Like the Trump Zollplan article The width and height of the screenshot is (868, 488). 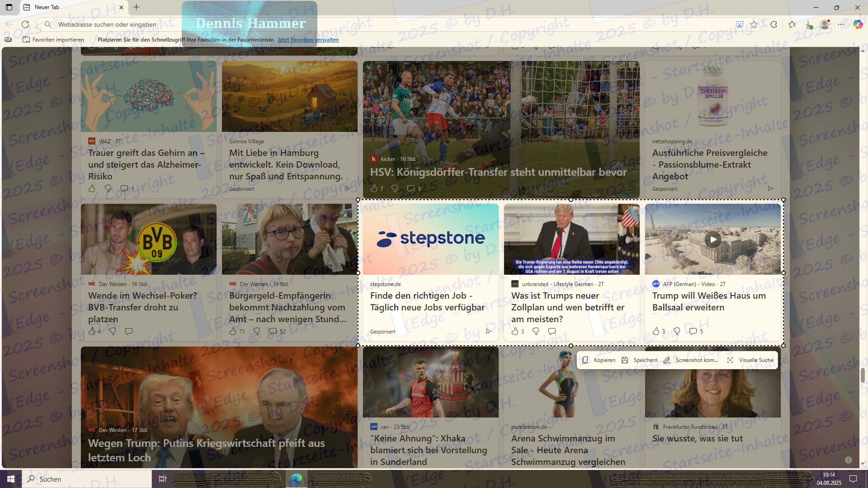click(x=515, y=331)
